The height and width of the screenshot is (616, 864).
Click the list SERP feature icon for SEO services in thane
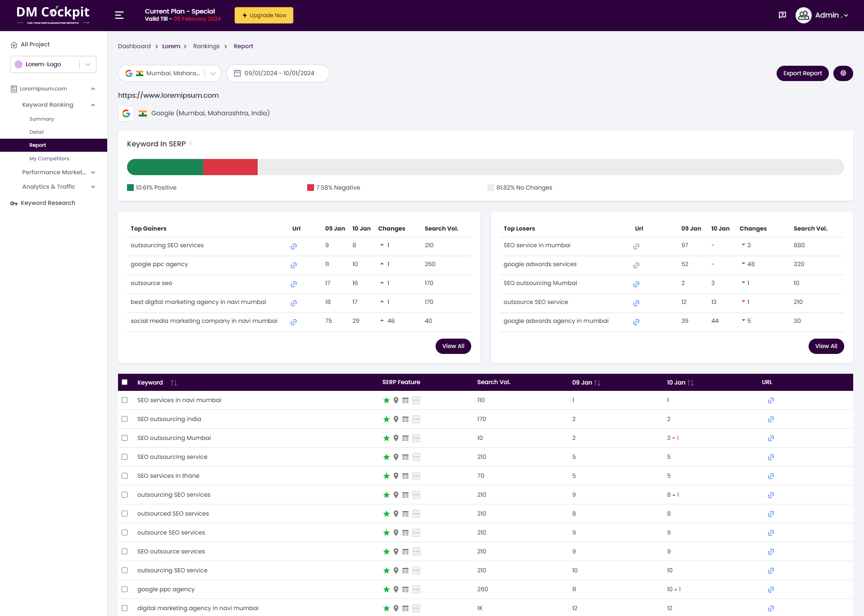coord(406,476)
